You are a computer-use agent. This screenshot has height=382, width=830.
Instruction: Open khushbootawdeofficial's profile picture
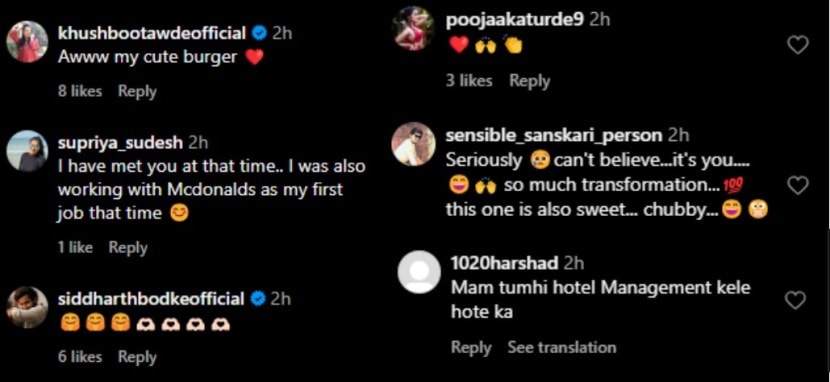[28, 42]
